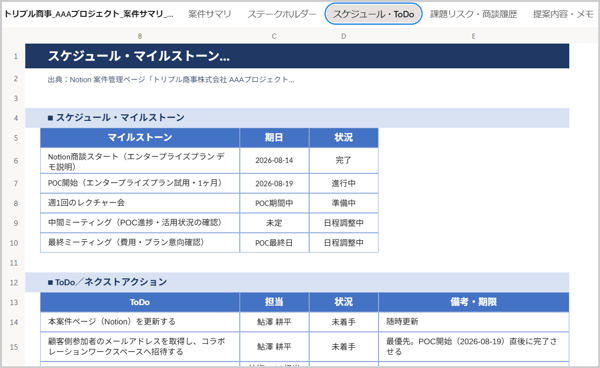Select the 未着手 cell in row 15
Image resolution: width=600 pixels, height=368 pixels.
(x=343, y=347)
